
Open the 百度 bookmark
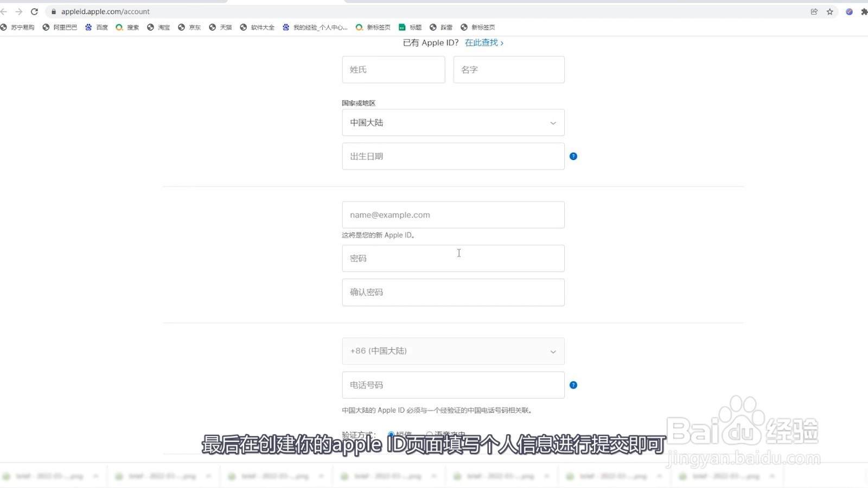click(x=97, y=27)
